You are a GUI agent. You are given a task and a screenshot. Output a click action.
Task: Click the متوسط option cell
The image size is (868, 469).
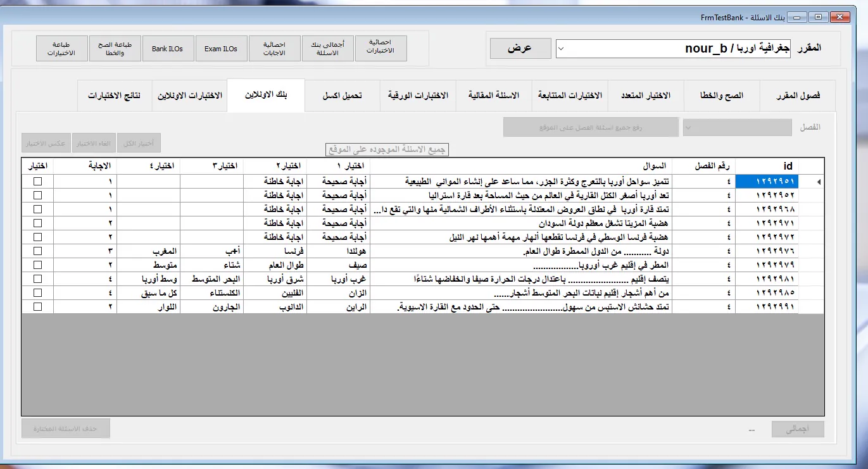click(149, 265)
